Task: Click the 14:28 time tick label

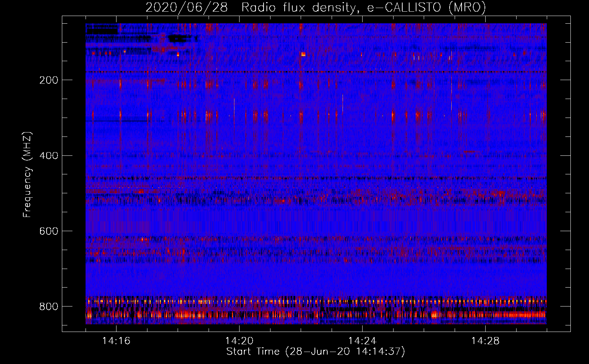Action: (486, 341)
